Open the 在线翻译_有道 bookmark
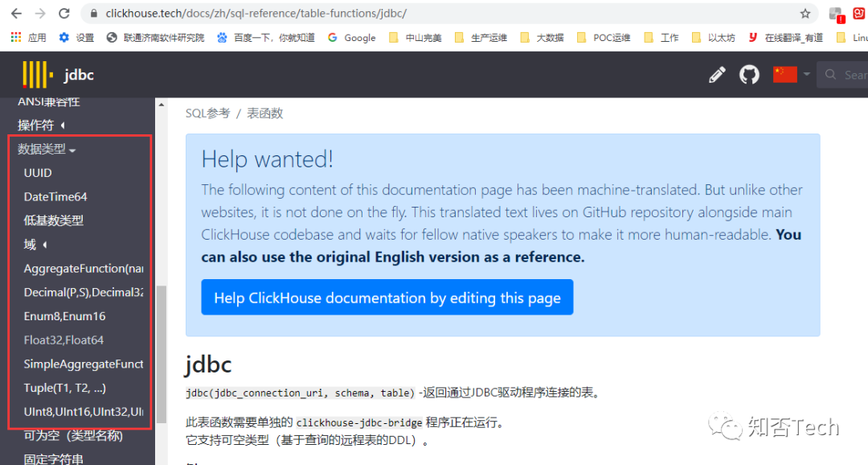 785,37
